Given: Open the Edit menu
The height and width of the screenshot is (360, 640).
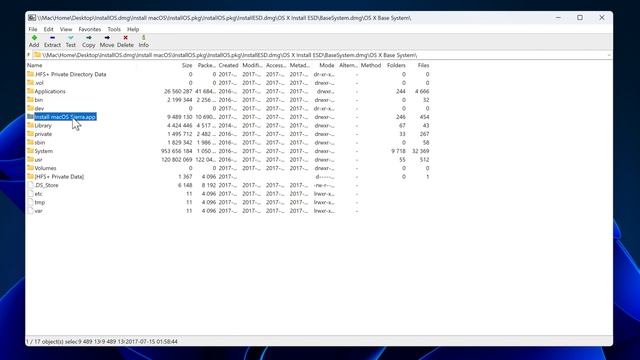Looking at the screenshot, I should click(x=49, y=29).
